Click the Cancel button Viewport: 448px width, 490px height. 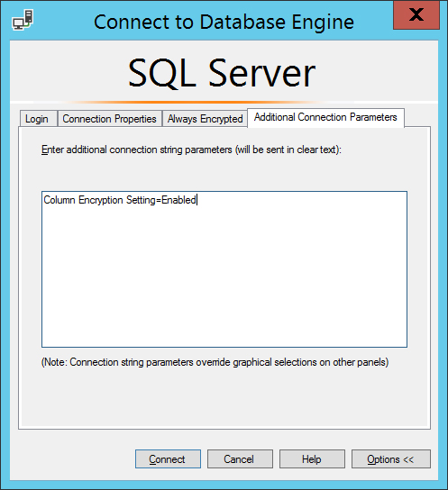tap(240, 459)
